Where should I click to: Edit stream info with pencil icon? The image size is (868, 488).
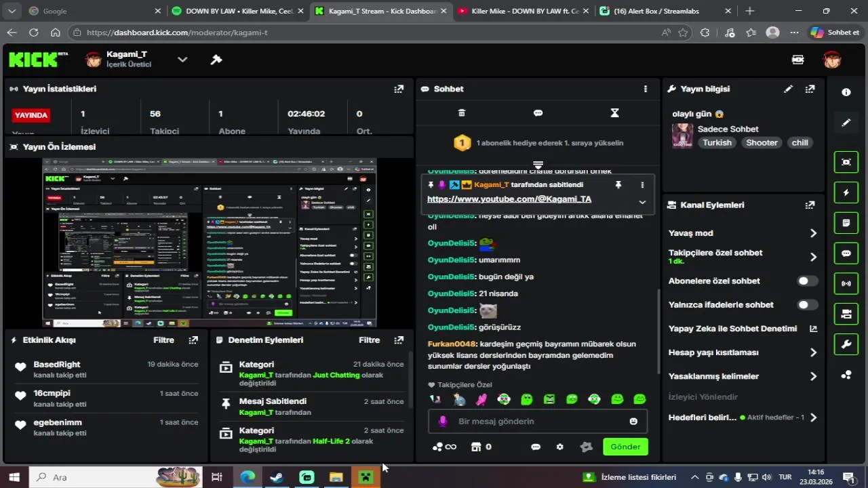(x=788, y=89)
